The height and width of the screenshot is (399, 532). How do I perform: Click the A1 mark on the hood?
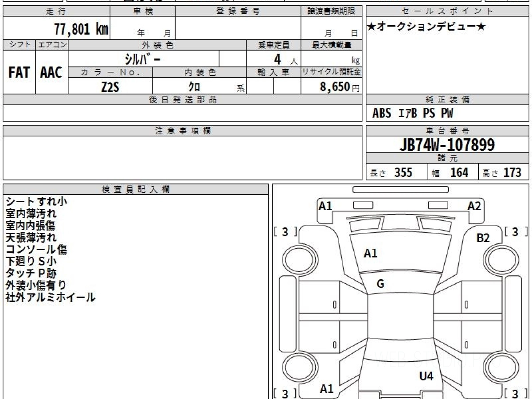click(371, 254)
